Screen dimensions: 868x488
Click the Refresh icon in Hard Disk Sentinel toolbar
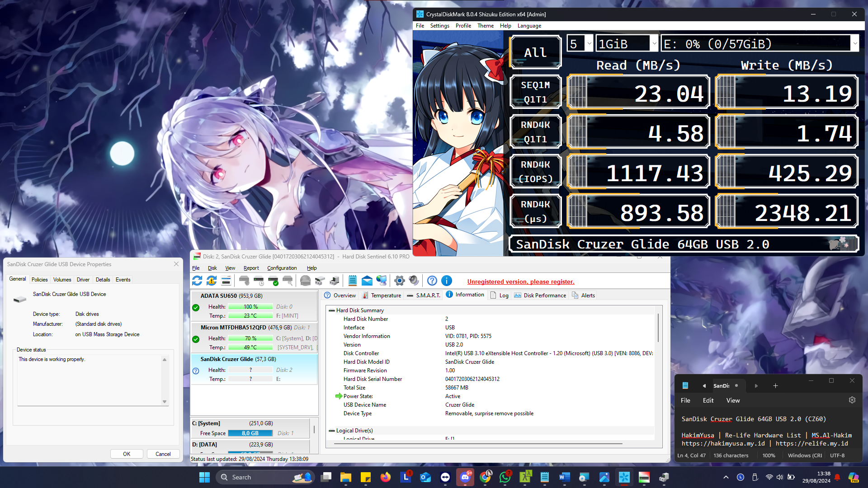tap(197, 281)
